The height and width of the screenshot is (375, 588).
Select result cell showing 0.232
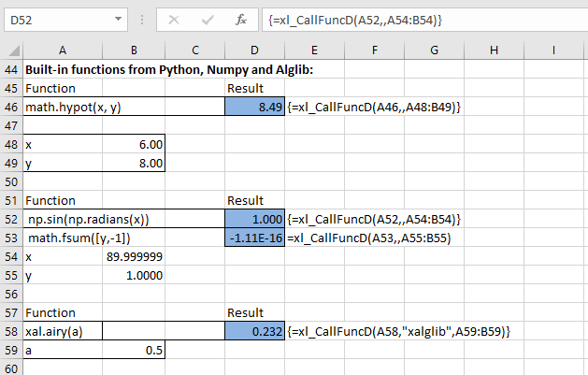click(255, 331)
